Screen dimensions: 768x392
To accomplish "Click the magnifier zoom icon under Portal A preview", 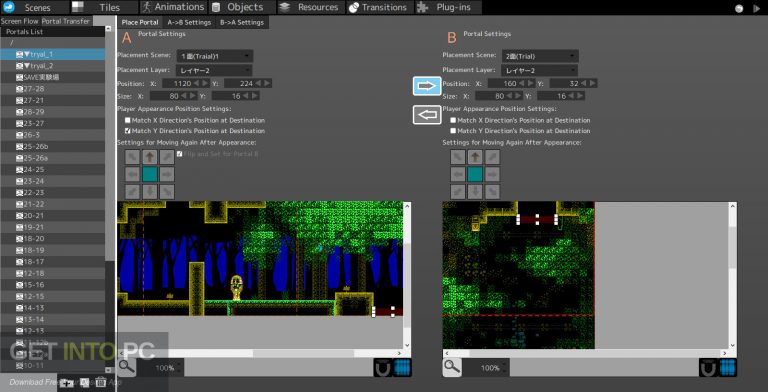I will click(126, 367).
